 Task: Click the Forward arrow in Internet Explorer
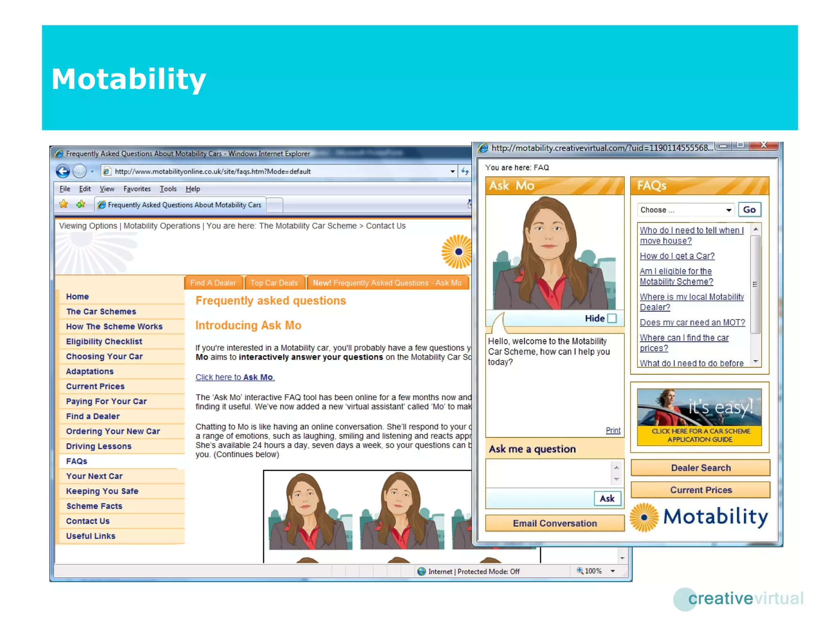80,171
